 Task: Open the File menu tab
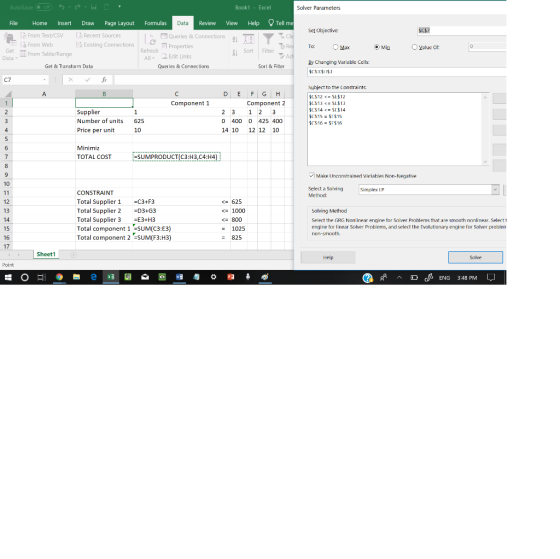pos(14,23)
